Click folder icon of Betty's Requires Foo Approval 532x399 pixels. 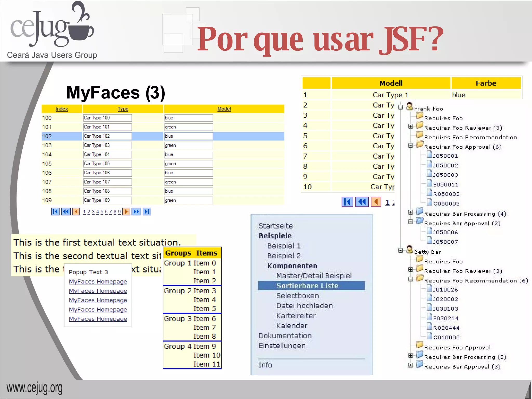point(420,345)
